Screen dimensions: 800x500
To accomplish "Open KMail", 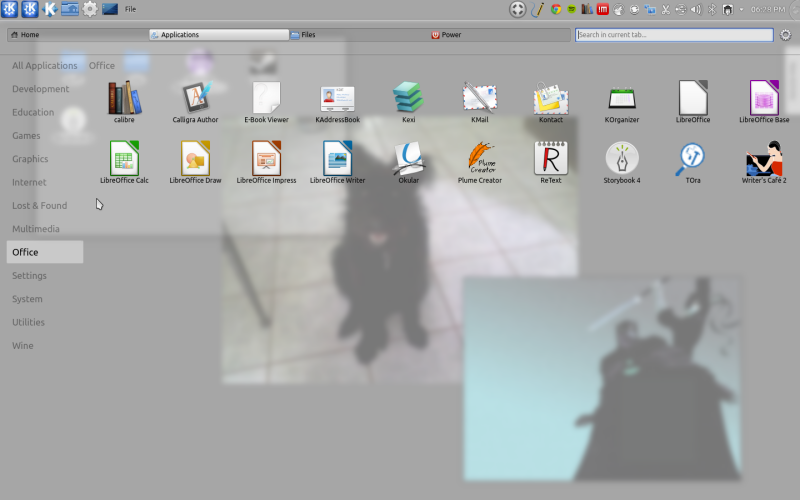I will 480,102.
